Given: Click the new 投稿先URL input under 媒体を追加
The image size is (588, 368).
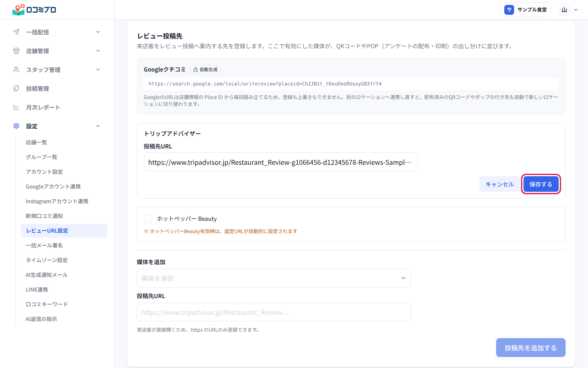Looking at the screenshot, I should pos(274,312).
